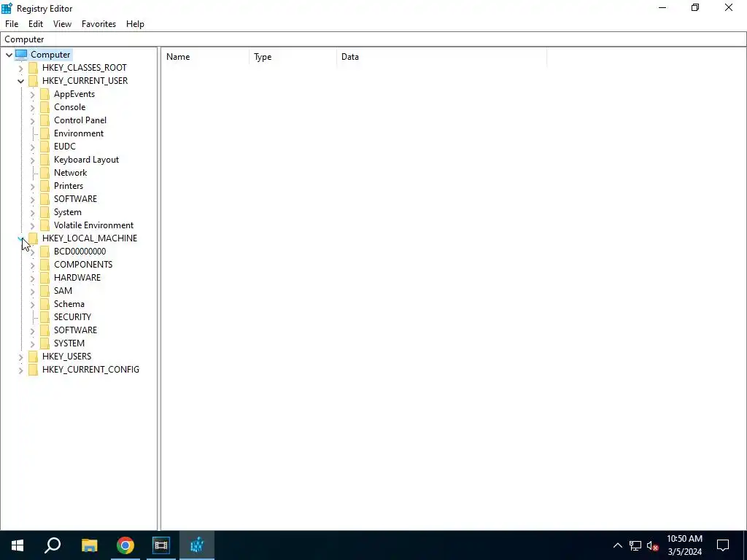Open the notification center icon
The image size is (747, 560).
[723, 545]
